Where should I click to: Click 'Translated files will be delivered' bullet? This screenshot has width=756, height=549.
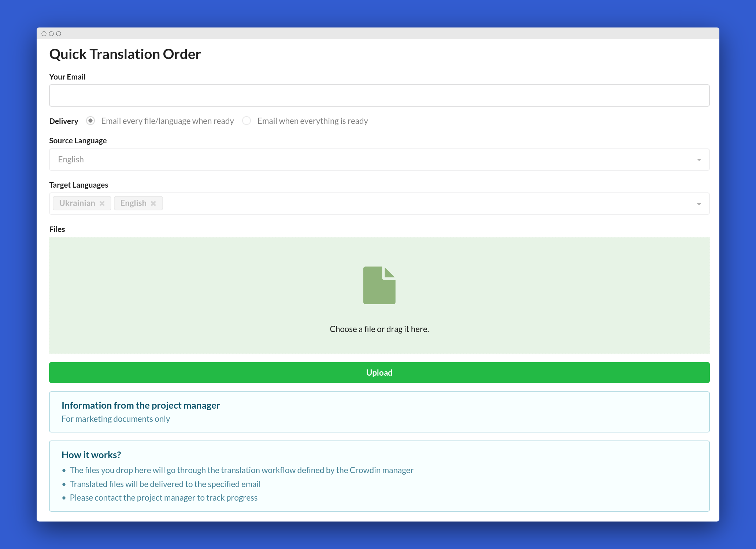(x=165, y=484)
